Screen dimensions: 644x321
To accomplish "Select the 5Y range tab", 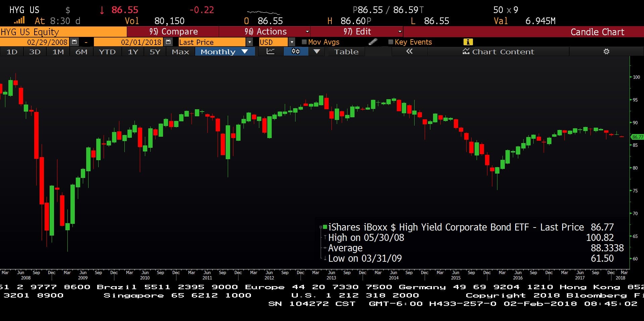I will [x=155, y=52].
